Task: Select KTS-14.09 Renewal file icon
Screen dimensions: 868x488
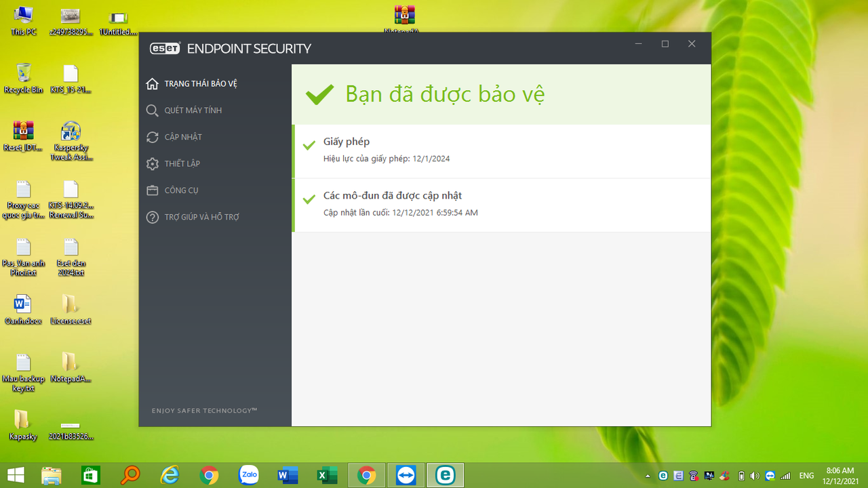Action: (71, 199)
